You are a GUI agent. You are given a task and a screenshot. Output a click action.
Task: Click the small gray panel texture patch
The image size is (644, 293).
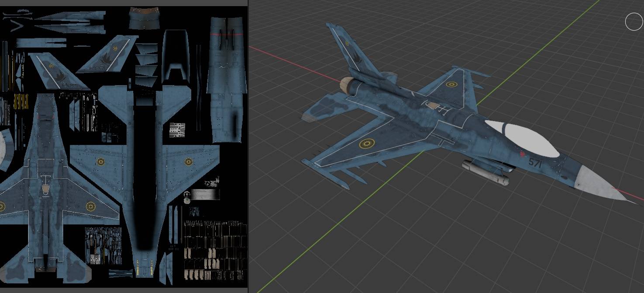coord(177,130)
